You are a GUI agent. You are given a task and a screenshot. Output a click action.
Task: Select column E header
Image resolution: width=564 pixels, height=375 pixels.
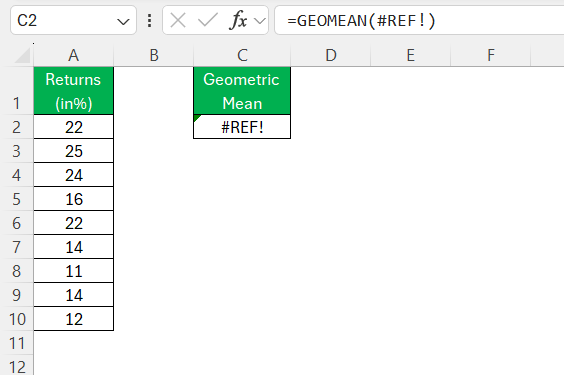(410, 55)
